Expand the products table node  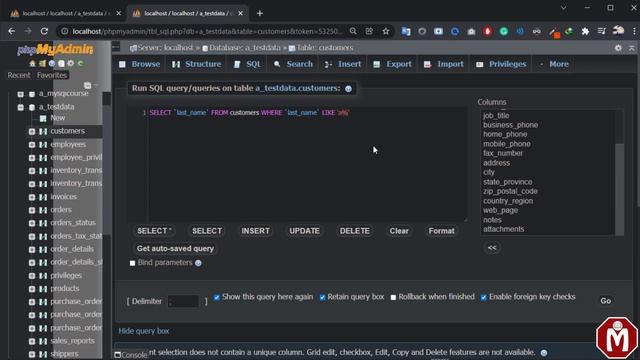[x=32, y=289]
